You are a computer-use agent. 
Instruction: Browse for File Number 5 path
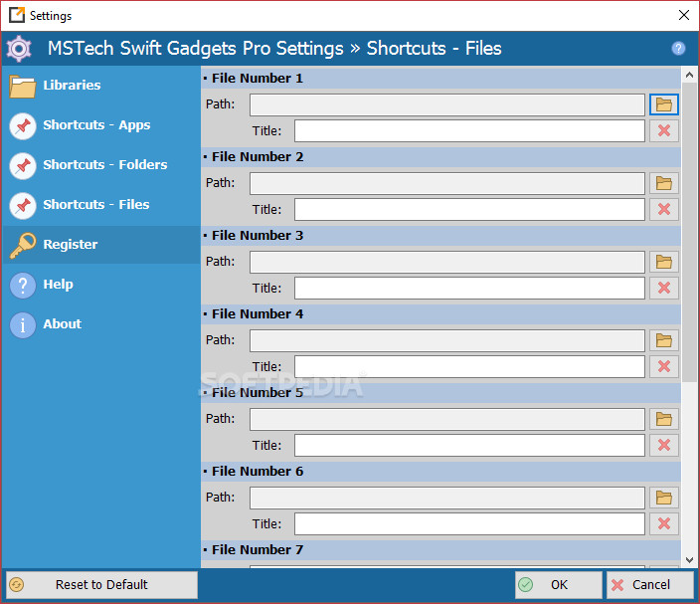click(x=664, y=420)
